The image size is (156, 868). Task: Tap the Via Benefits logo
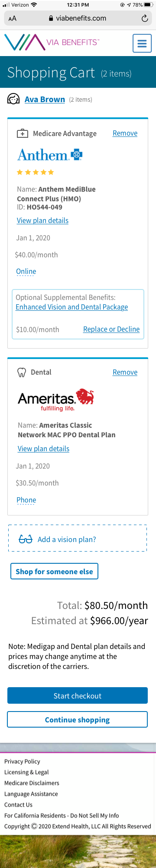[x=52, y=43]
